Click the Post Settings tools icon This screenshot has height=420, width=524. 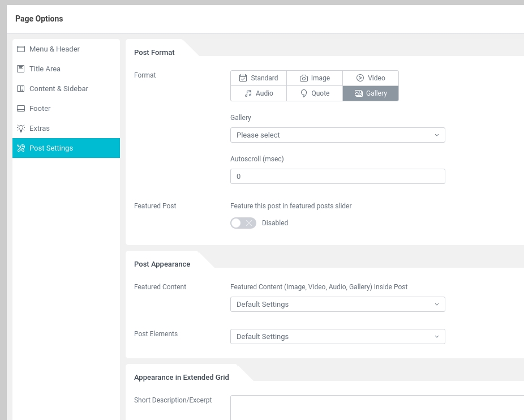[x=21, y=148]
